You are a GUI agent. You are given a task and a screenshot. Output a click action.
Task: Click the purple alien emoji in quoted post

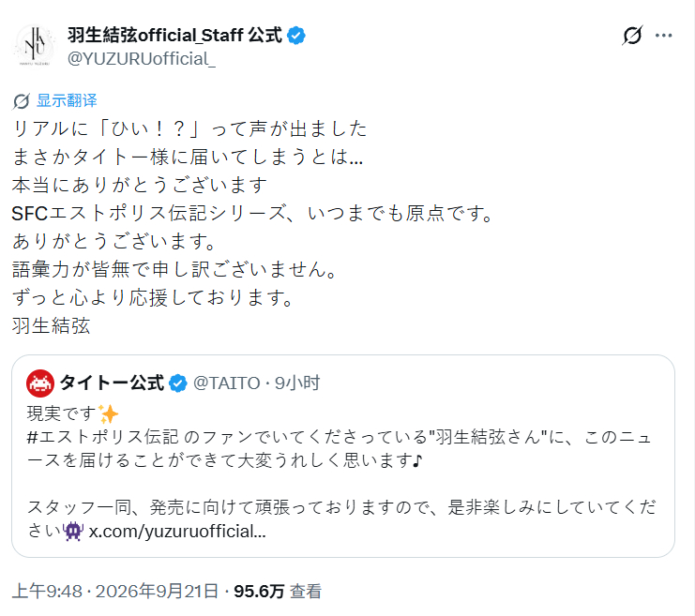click(73, 531)
